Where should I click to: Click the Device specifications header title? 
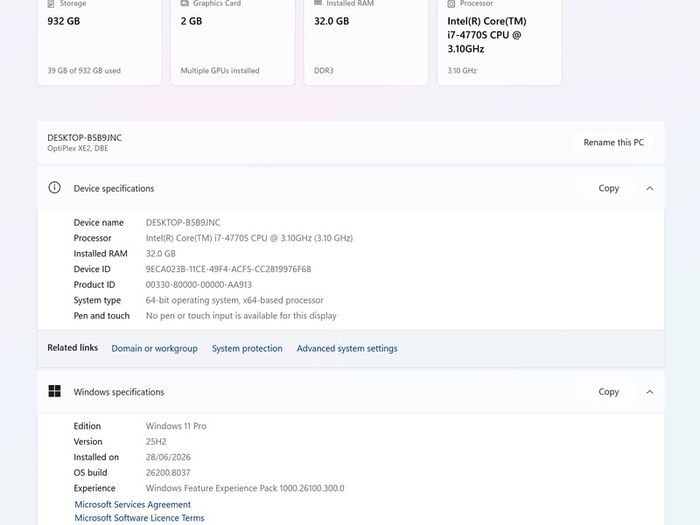114,188
